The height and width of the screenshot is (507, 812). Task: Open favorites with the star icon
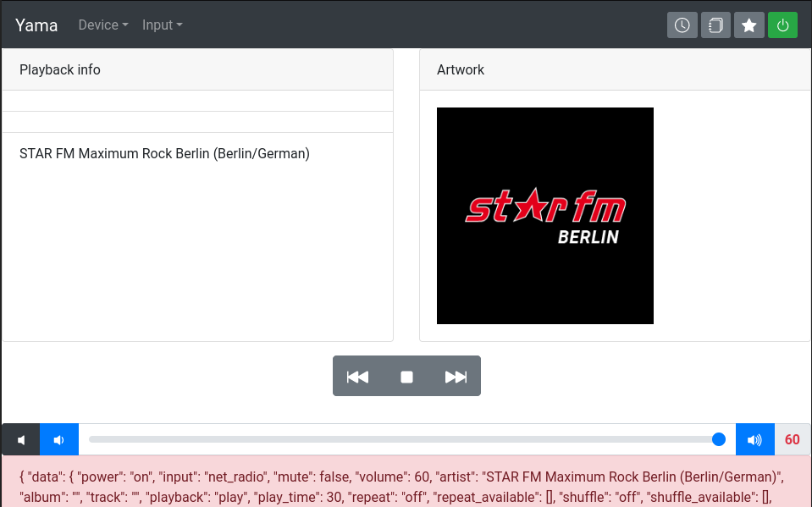tap(749, 25)
